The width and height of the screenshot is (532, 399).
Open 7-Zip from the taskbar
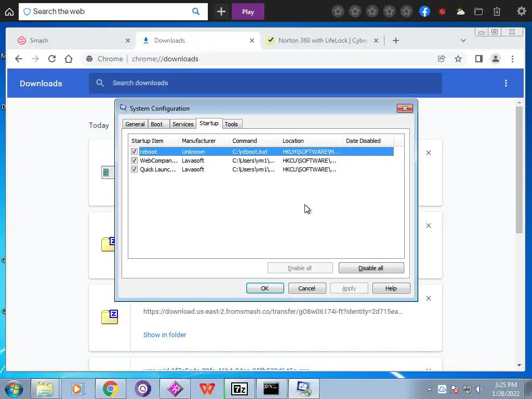click(240, 389)
